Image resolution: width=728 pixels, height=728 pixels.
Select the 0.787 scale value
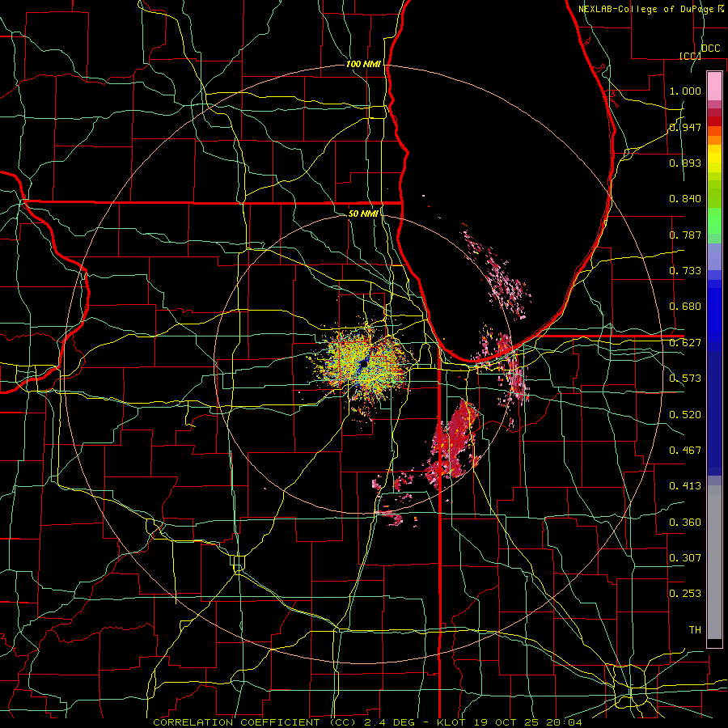click(685, 235)
